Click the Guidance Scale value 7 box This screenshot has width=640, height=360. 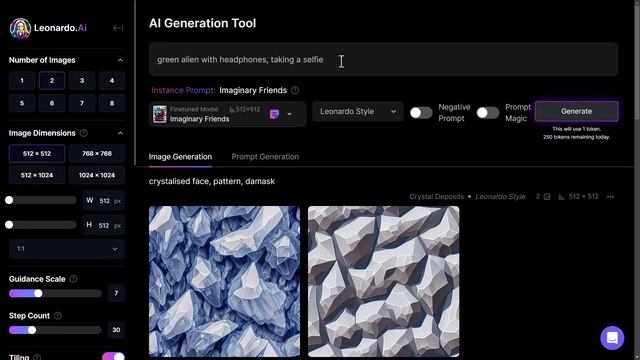point(116,293)
